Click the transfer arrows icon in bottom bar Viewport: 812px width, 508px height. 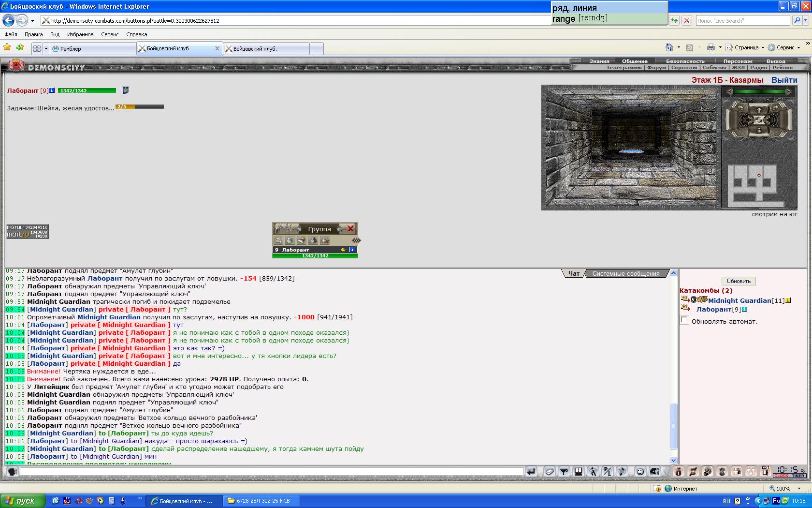click(x=693, y=471)
